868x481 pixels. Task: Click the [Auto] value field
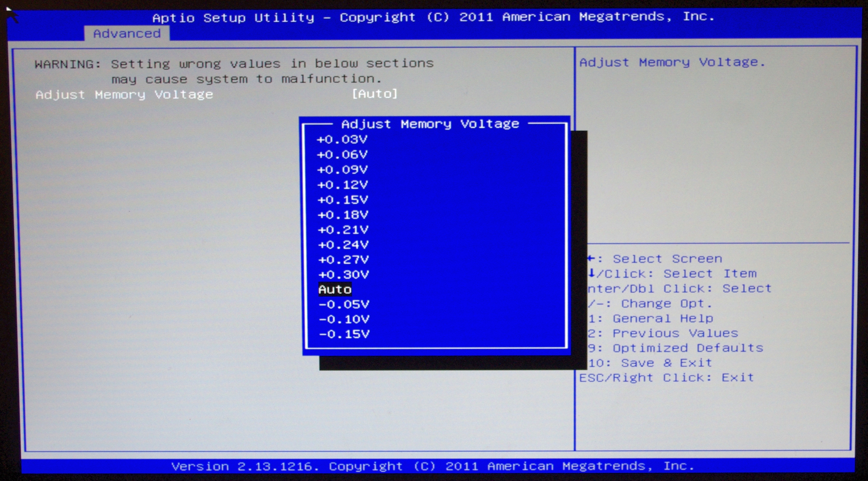coord(375,94)
